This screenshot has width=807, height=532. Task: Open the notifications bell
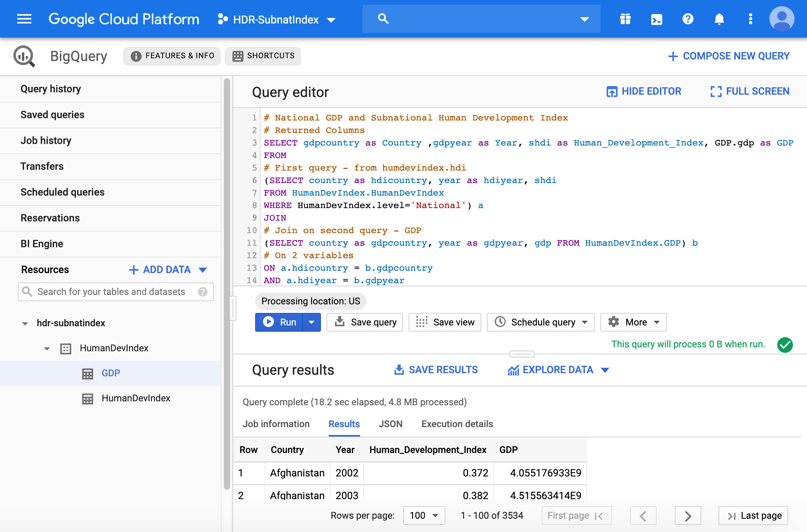(719, 19)
